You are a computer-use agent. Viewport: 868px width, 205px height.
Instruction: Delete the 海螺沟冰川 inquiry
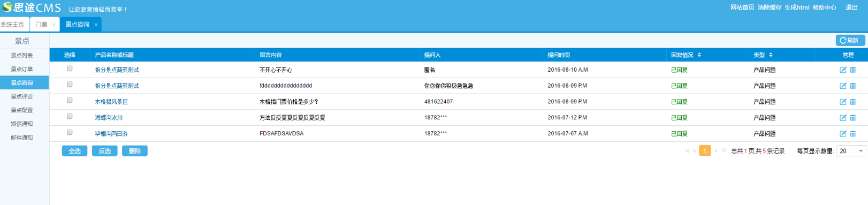tap(853, 118)
